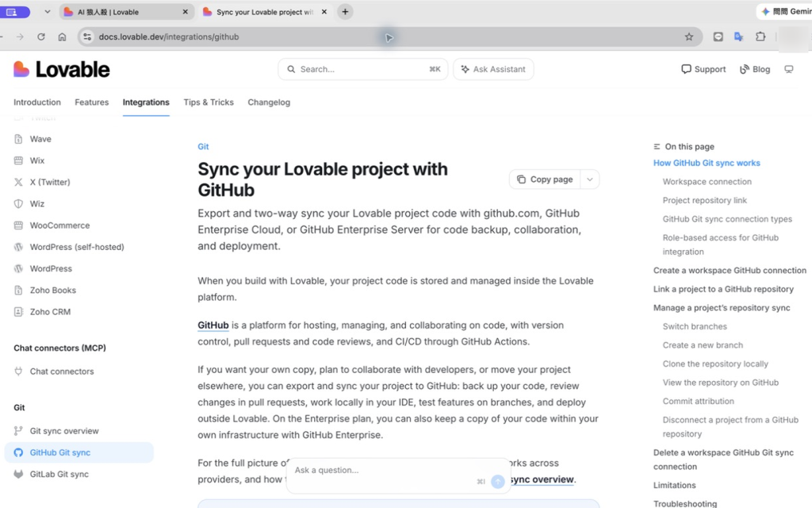Viewport: 812px width, 508px height.
Task: Open the browser extensions puzzle icon
Action: click(760, 37)
